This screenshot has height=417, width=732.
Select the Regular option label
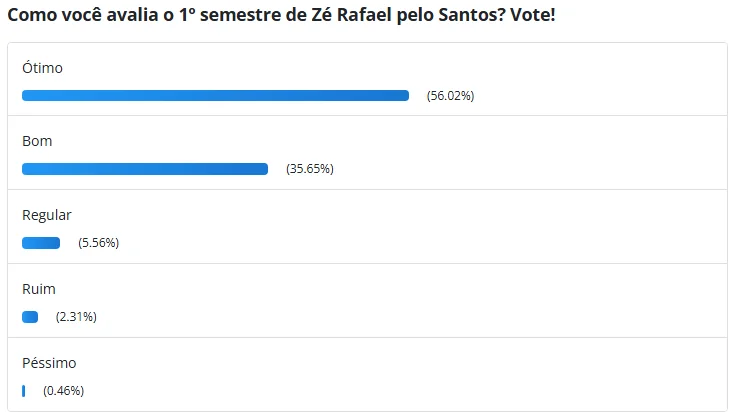pos(47,215)
